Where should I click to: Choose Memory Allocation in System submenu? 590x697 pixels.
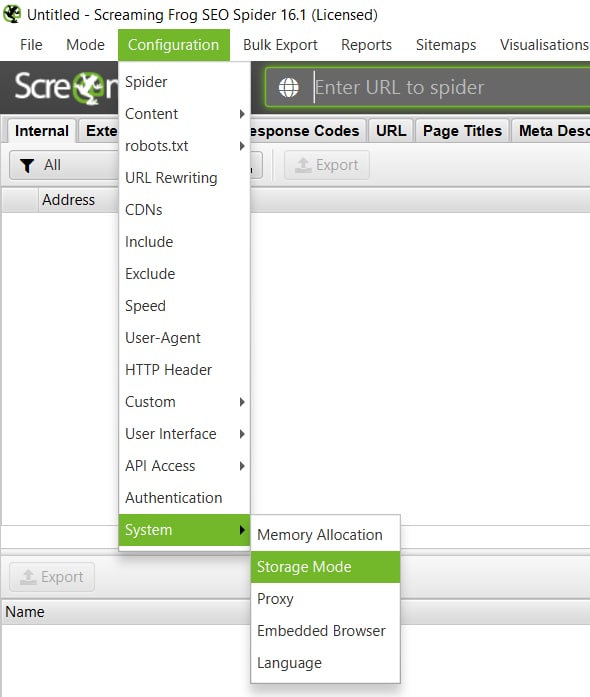click(325, 535)
